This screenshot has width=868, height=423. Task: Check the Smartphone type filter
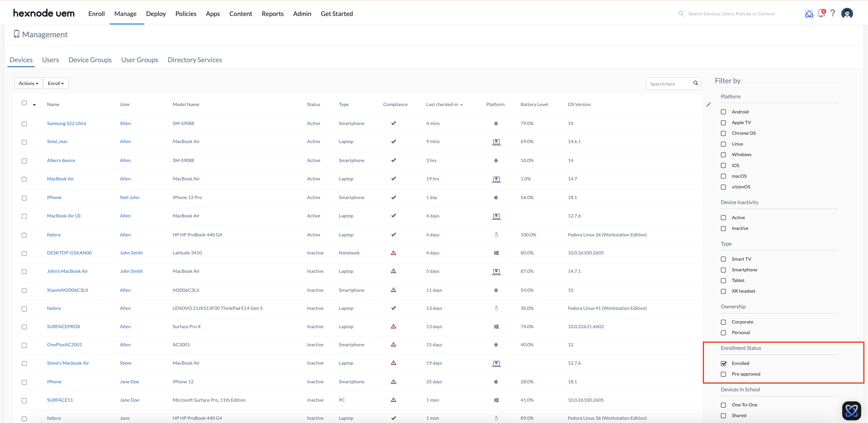tap(723, 270)
